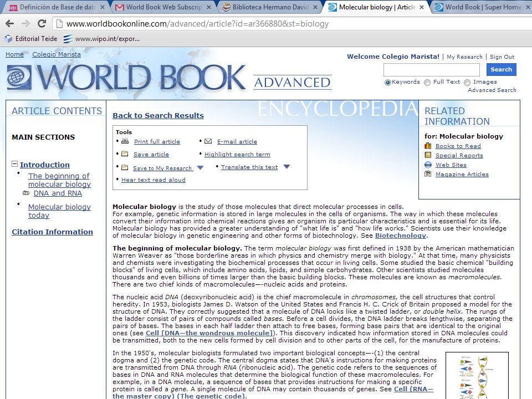Open DNA and RNA media link
This screenshot has width=532, height=399.
(58, 193)
